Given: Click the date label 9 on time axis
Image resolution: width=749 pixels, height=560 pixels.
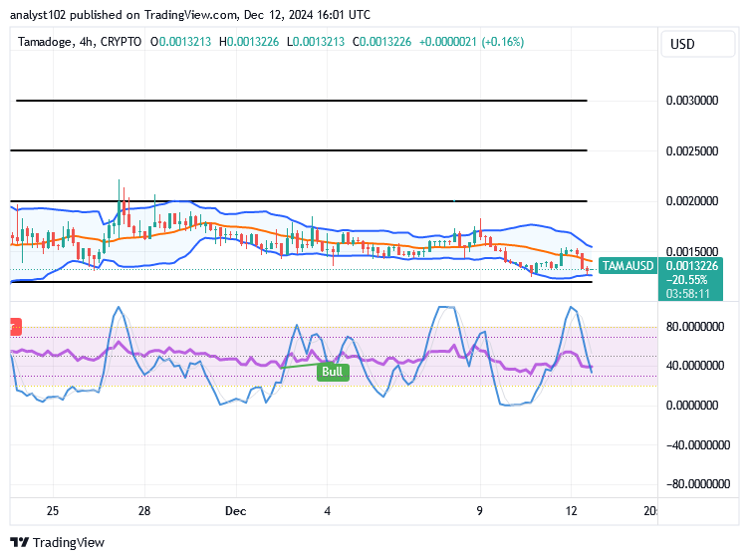Looking at the screenshot, I should 480,511.
